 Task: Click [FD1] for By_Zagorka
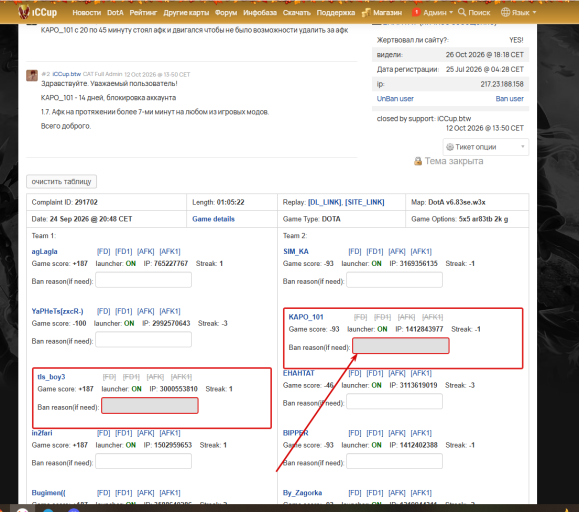tap(375, 493)
